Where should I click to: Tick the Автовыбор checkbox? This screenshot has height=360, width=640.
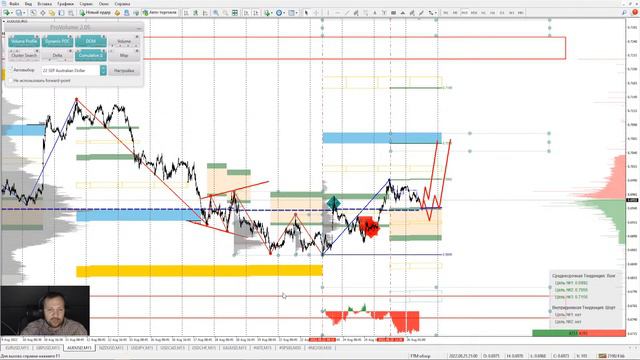11,70
